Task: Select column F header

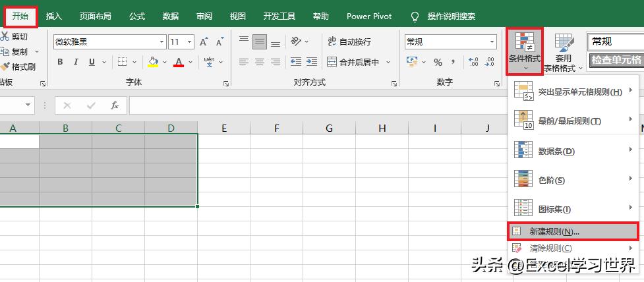Action: [277, 128]
